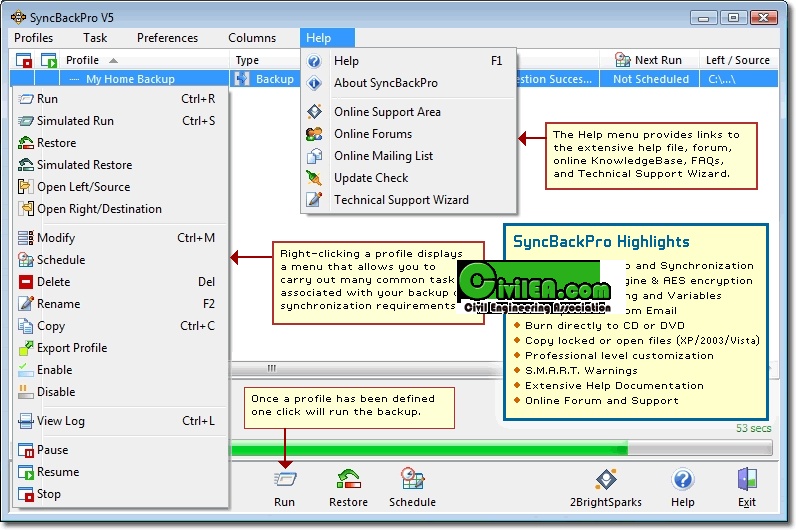Sort by the Profile column header
Viewport: 796px width, 530px height.
[x=145, y=60]
